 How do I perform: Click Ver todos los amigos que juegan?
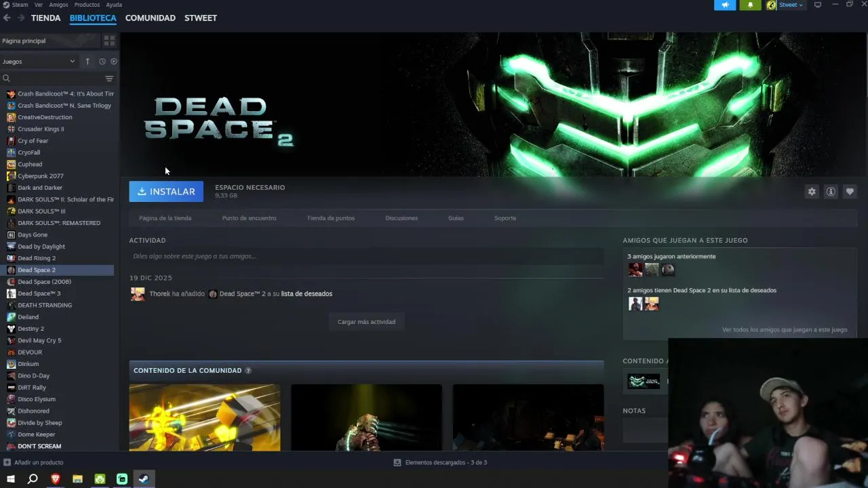click(785, 329)
